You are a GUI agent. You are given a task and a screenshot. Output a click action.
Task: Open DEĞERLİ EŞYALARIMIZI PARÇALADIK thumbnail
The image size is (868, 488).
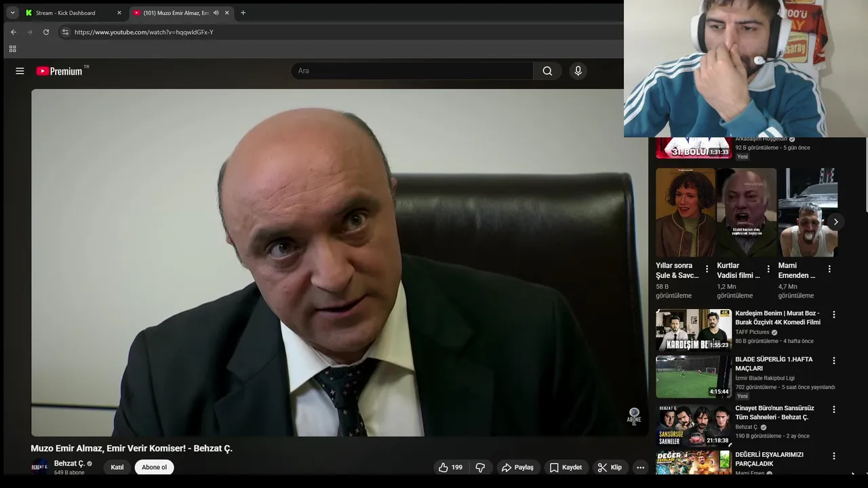pyautogui.click(x=693, y=463)
